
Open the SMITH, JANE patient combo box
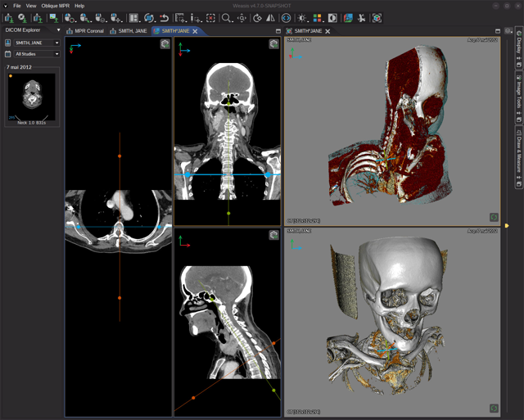[x=37, y=43]
